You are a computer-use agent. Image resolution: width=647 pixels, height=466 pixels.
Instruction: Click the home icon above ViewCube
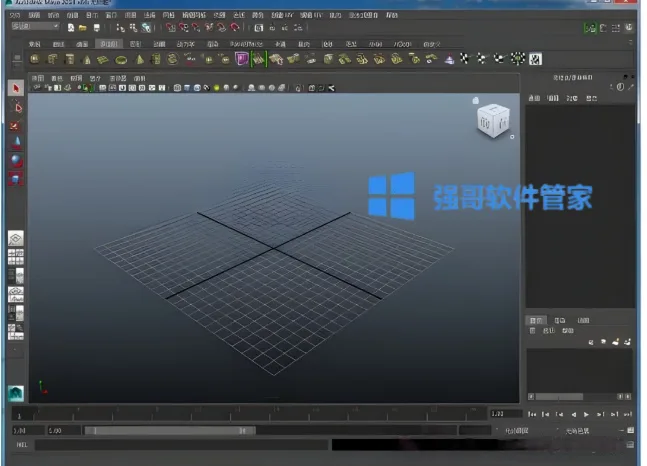(x=475, y=100)
